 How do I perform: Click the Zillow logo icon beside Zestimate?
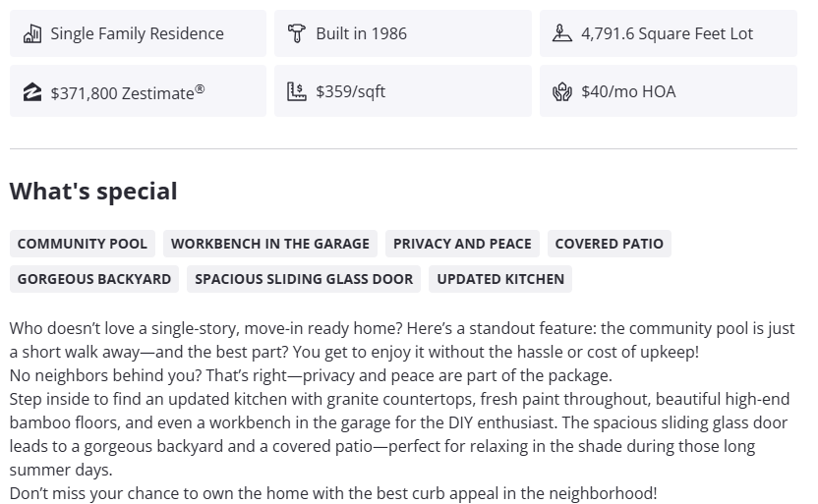pos(32,92)
